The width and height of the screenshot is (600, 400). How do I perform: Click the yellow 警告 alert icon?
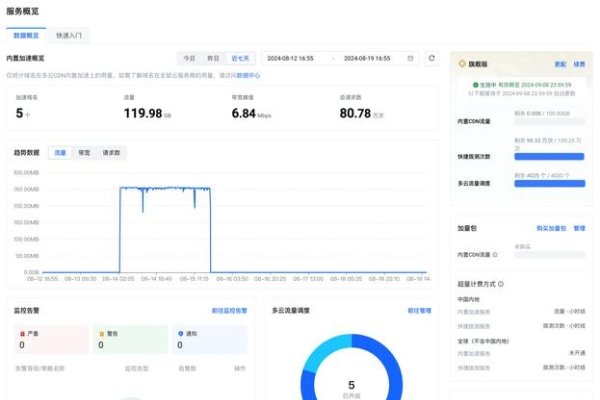click(101, 334)
